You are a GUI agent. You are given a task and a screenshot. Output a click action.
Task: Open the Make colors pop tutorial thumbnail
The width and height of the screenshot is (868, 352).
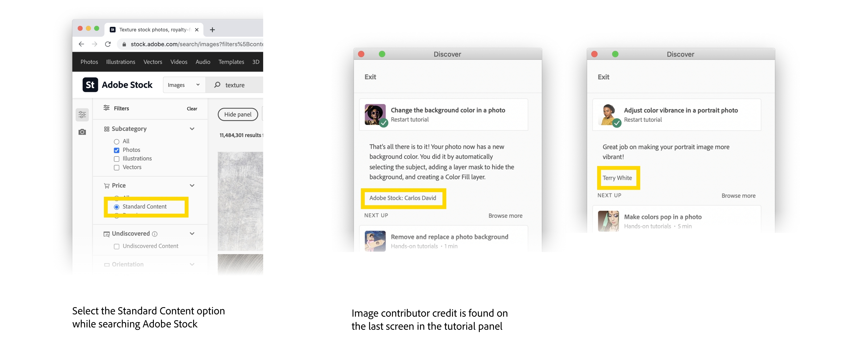pyautogui.click(x=608, y=221)
